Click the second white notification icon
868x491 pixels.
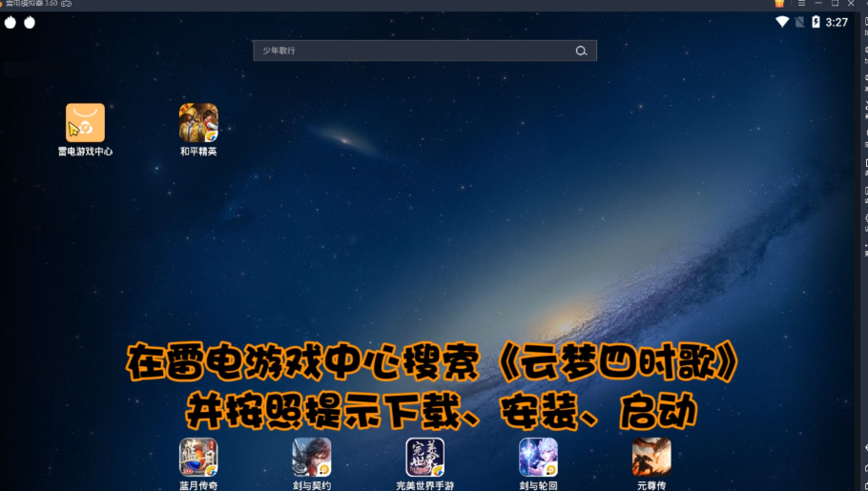tap(30, 22)
